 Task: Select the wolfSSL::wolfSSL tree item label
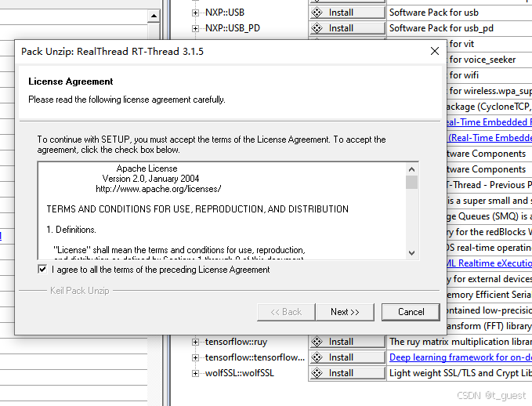[x=239, y=373]
